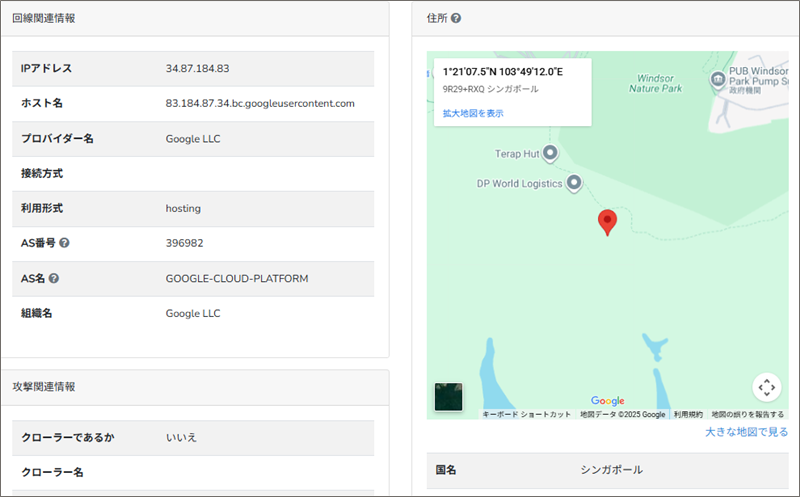Viewport: 800px width, 497px height.
Task: Click キーボード ショートカット on the map
Action: click(527, 414)
